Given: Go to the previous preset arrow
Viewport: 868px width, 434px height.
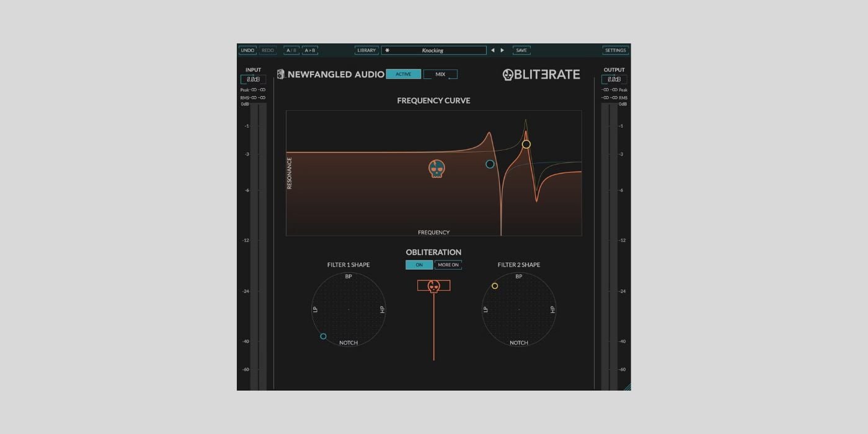Looking at the screenshot, I should click(x=493, y=50).
